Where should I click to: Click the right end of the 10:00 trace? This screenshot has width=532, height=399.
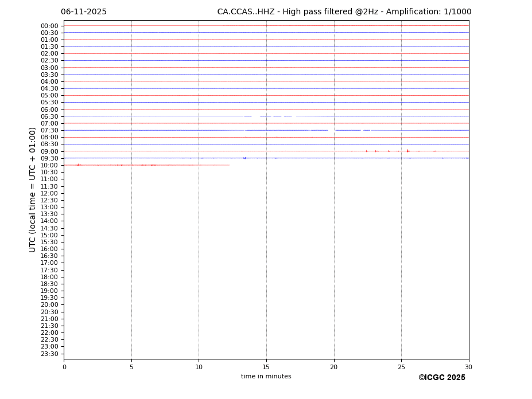pyautogui.click(x=229, y=165)
